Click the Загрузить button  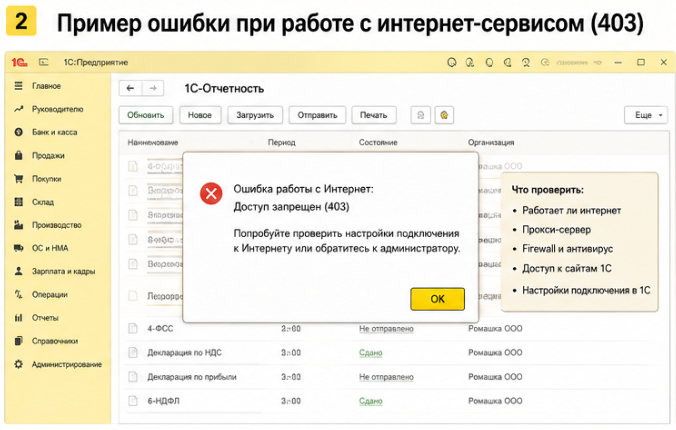(255, 115)
